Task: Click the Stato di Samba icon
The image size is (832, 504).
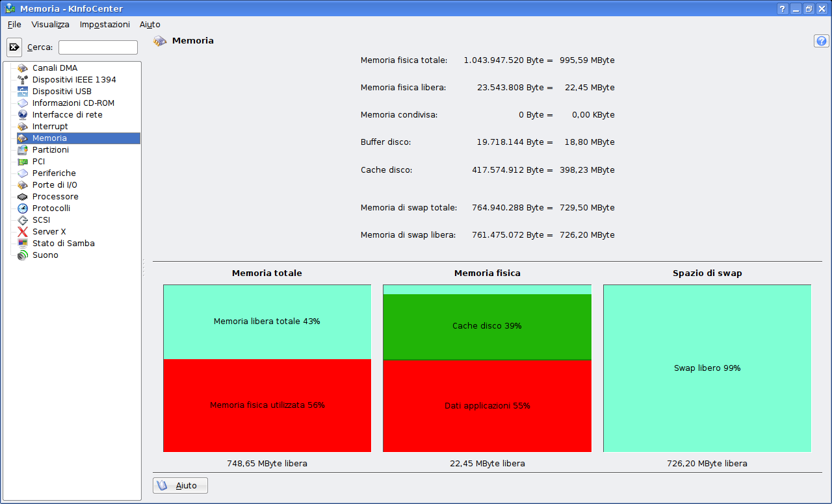Action: pyautogui.click(x=23, y=244)
